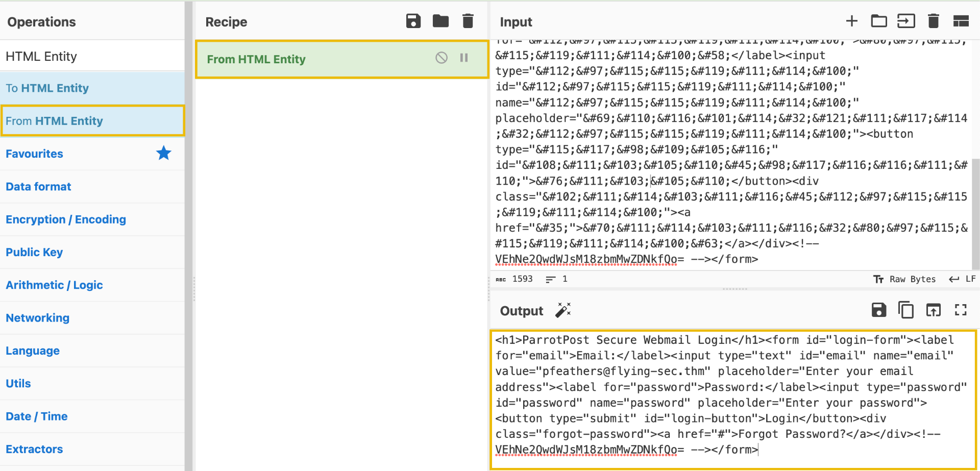Image resolution: width=980 pixels, height=471 pixels.
Task: Copy raw output to clipboard
Action: 906,310
